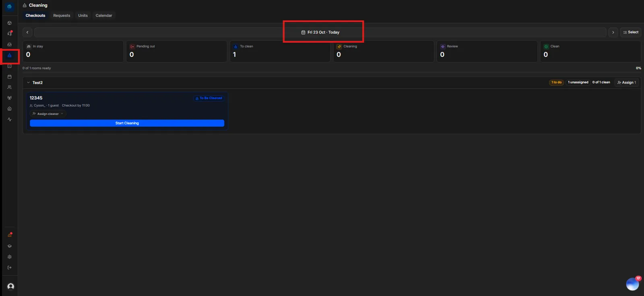Screen dimensions: 644x296
Task: Open the Assign cleaner dropdown
Action: [48, 114]
